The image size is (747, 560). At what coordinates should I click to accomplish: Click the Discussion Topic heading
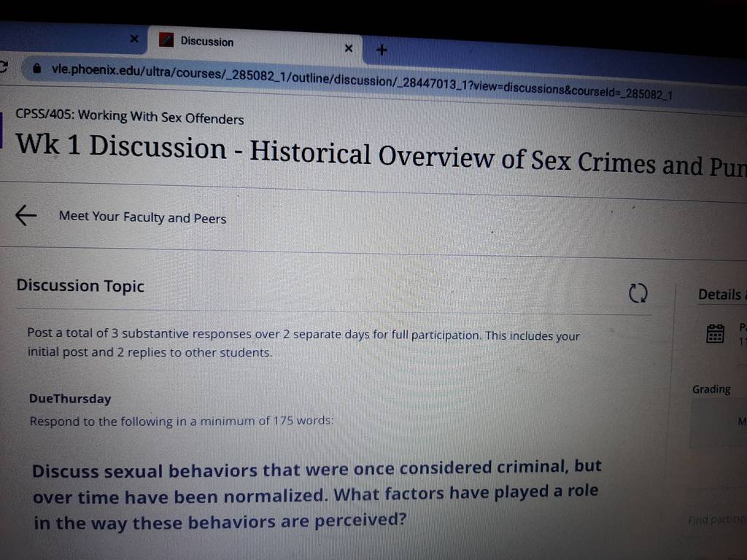(80, 285)
